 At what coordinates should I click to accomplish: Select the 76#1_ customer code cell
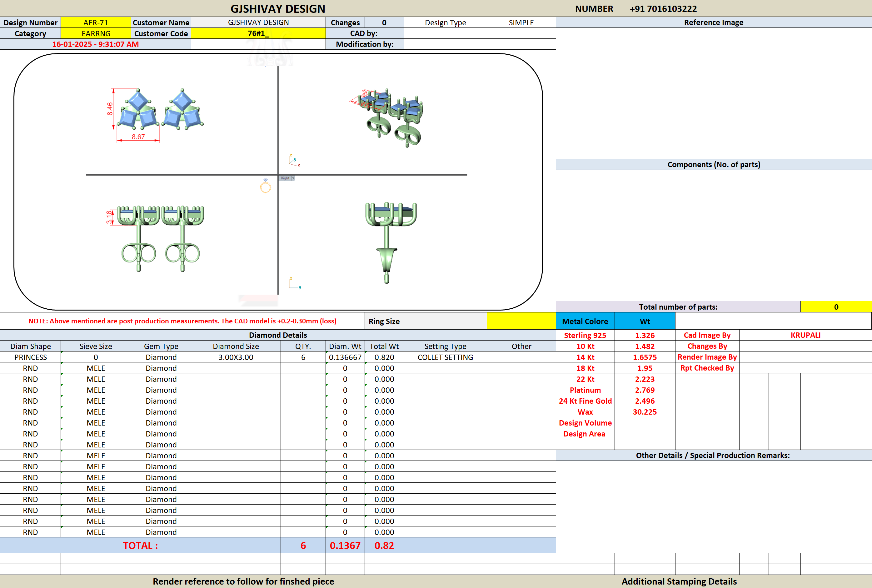[x=258, y=33]
